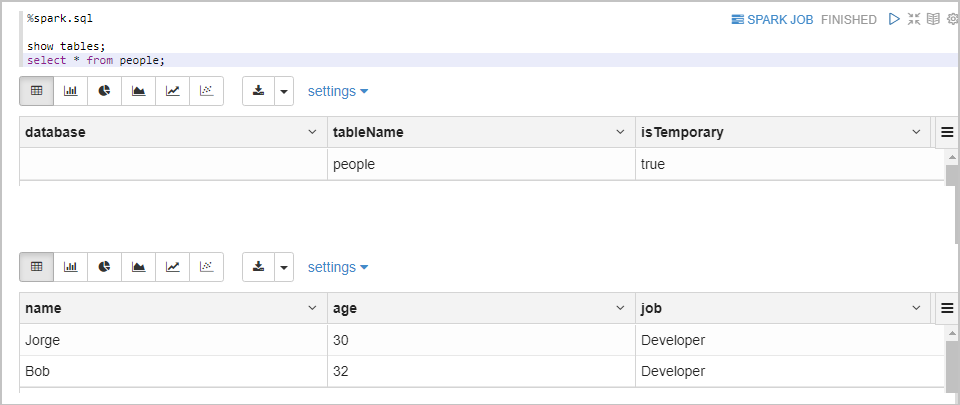Open grid menu for show tables table
Image resolution: width=960 pixels, height=405 pixels.
point(947,132)
